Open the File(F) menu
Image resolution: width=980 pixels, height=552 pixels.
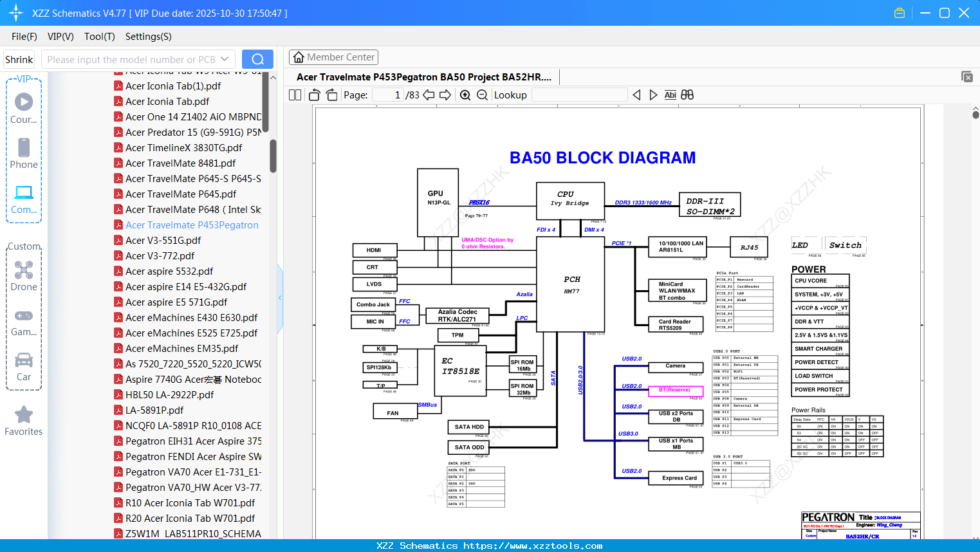click(24, 37)
